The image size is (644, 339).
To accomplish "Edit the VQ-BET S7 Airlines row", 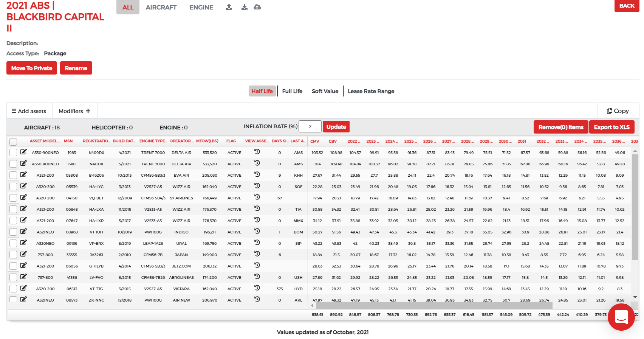I will [x=23, y=197].
